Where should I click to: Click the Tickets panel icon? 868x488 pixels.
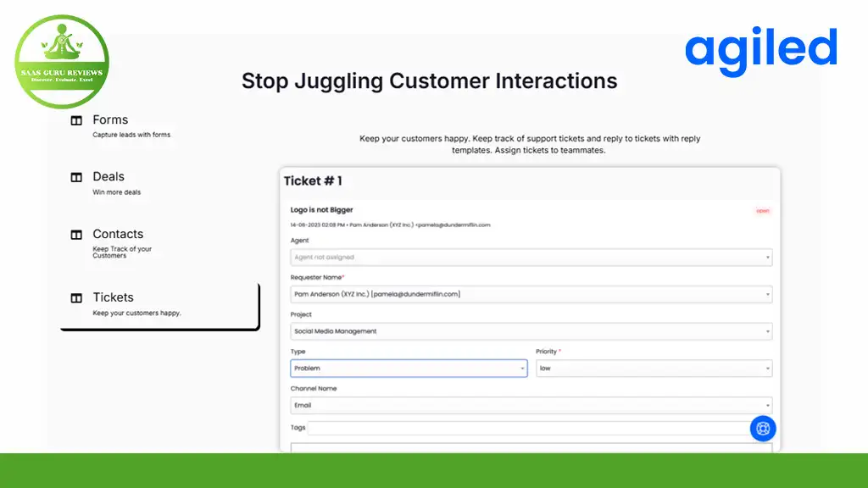coord(76,298)
